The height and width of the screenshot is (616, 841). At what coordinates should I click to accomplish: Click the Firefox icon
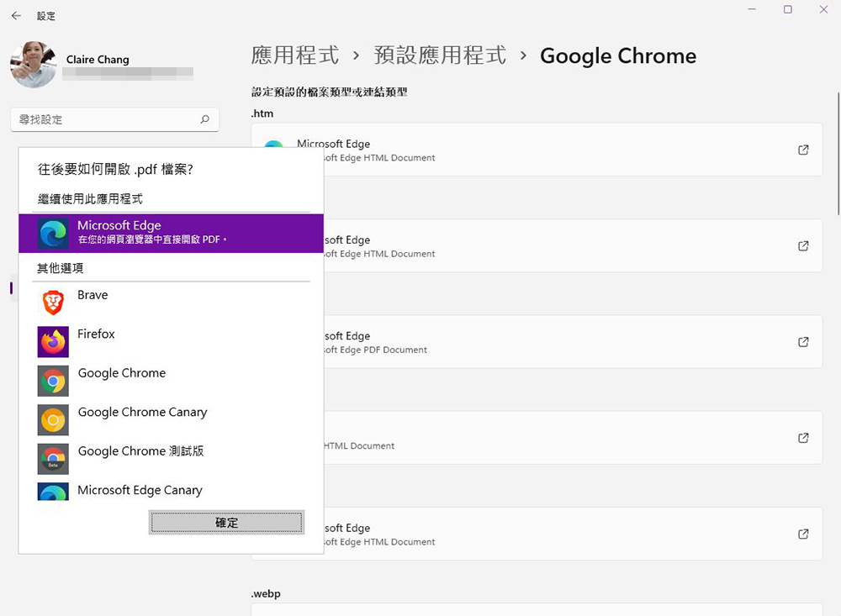(53, 341)
